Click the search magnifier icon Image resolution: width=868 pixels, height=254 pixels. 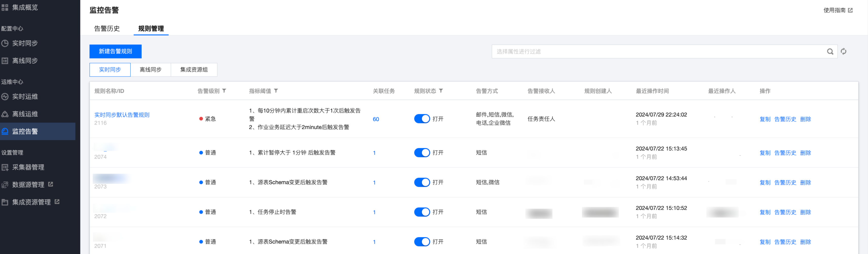click(x=830, y=52)
